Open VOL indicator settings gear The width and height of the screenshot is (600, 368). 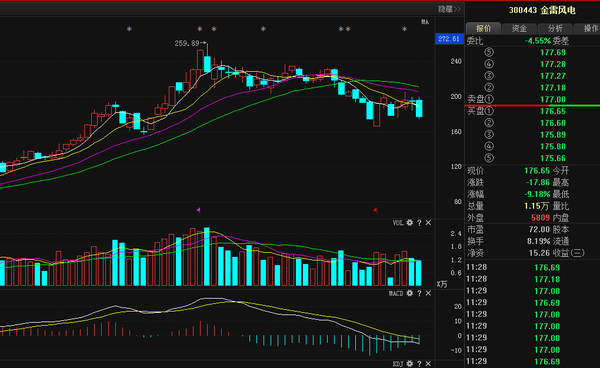pos(410,223)
